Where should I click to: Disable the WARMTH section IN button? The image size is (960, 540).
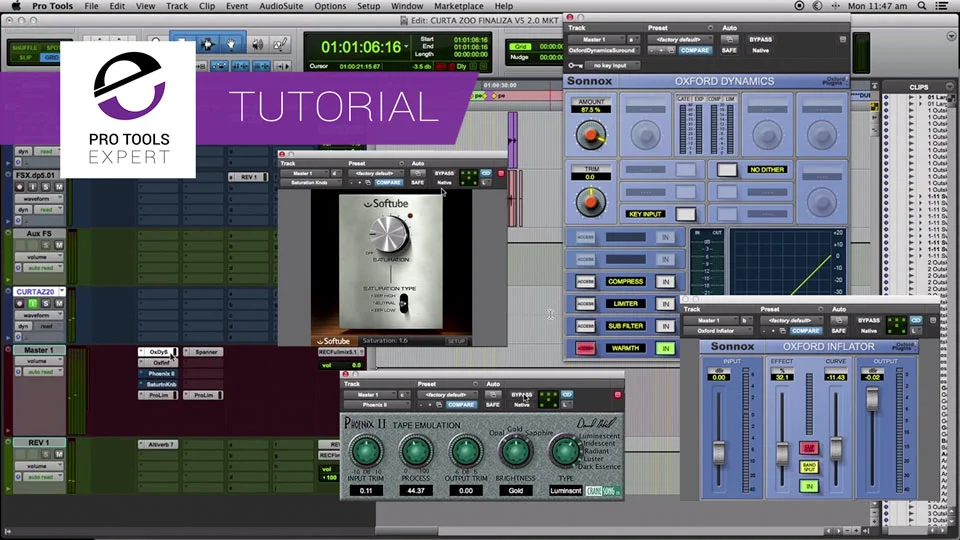[666, 348]
